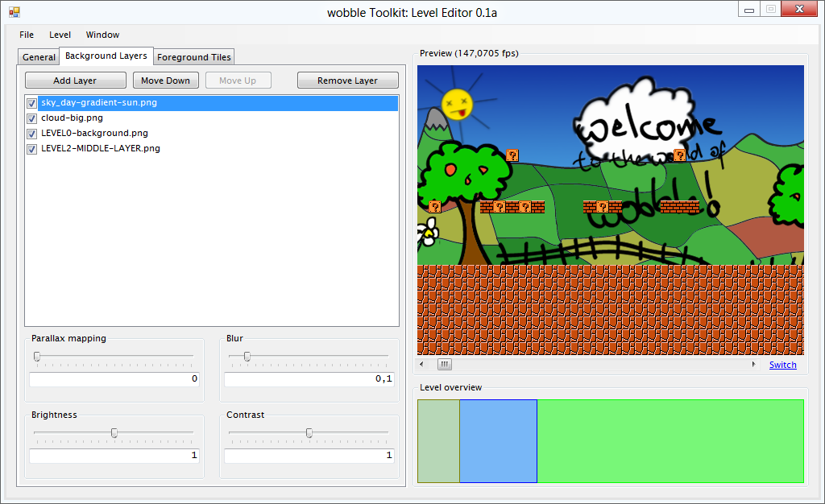This screenshot has width=825, height=504.
Task: Click the pale green region in Level overview
Action: 439,441
